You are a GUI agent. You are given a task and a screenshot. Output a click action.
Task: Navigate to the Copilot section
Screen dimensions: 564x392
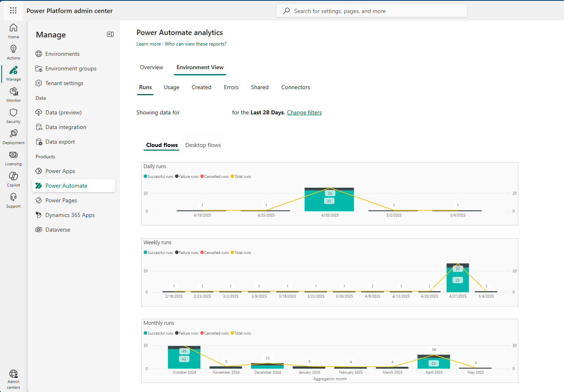click(x=13, y=179)
